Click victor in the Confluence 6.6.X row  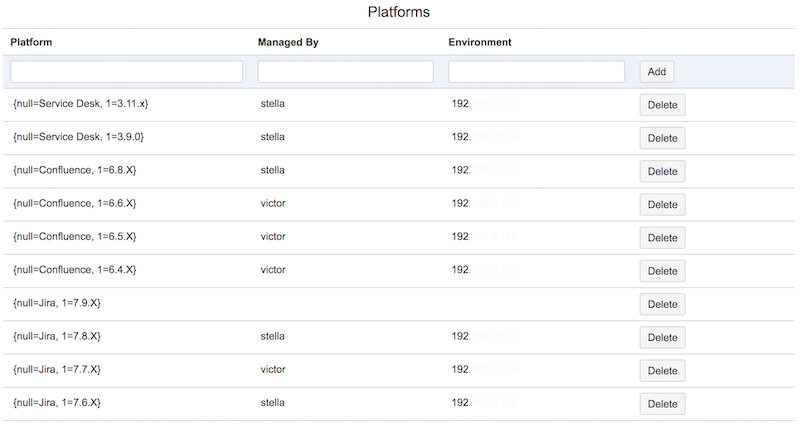(273, 203)
